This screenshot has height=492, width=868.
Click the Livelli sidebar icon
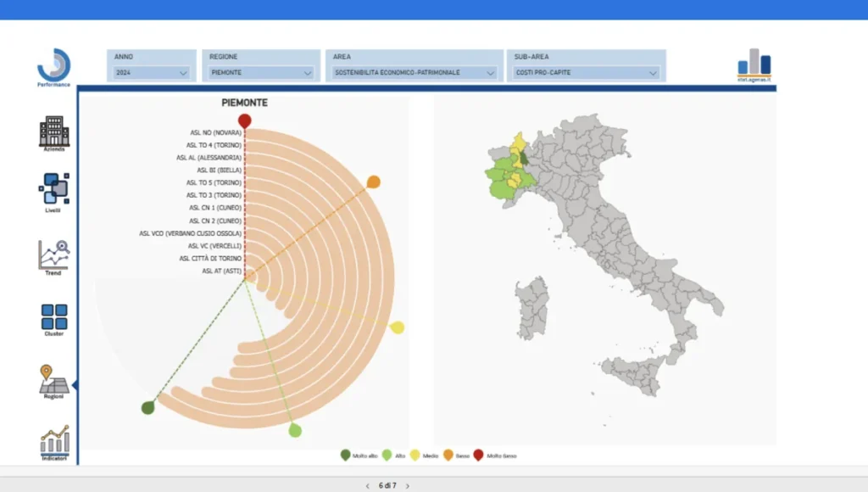(53, 185)
